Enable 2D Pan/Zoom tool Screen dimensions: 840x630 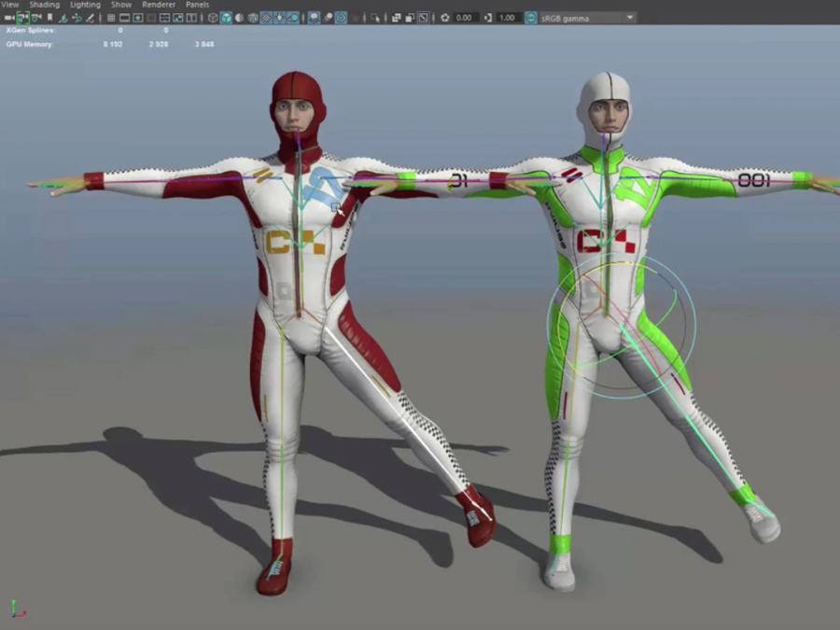77,18
